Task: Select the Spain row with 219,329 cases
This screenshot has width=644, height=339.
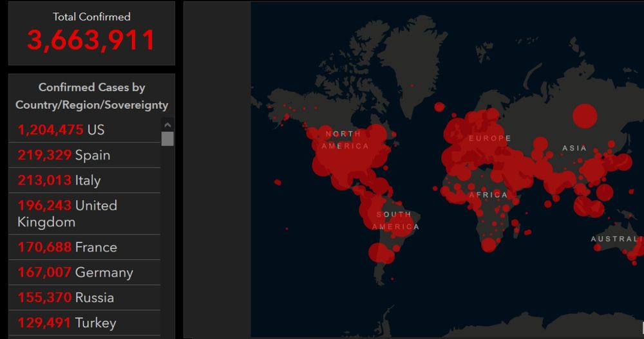Action: 84,155
